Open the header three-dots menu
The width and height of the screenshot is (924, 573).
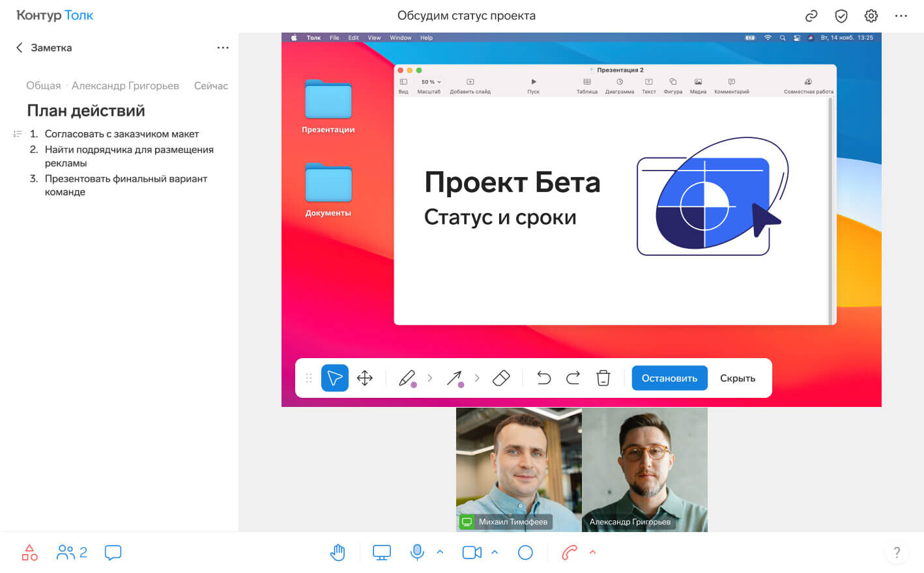(901, 16)
